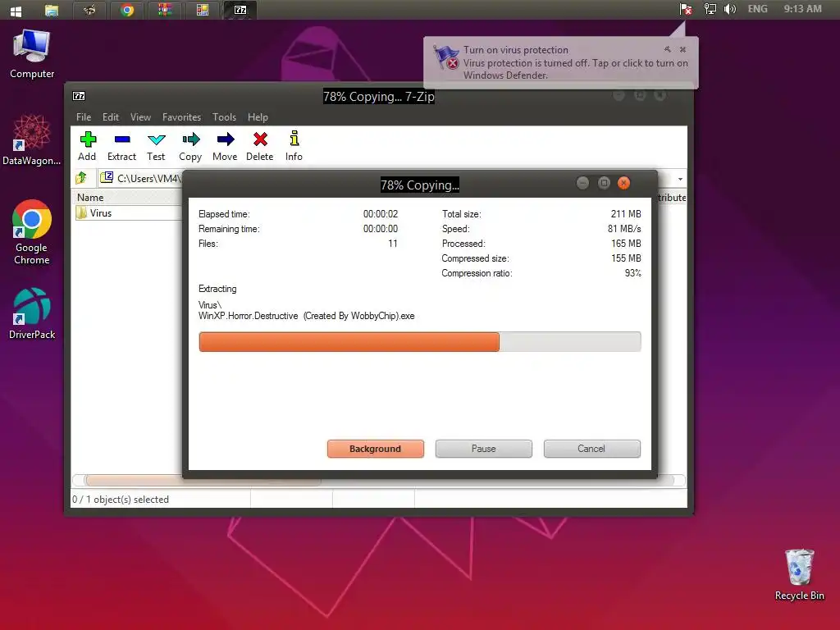Click the Extract toolbar icon
840x630 pixels.
pyautogui.click(x=122, y=140)
